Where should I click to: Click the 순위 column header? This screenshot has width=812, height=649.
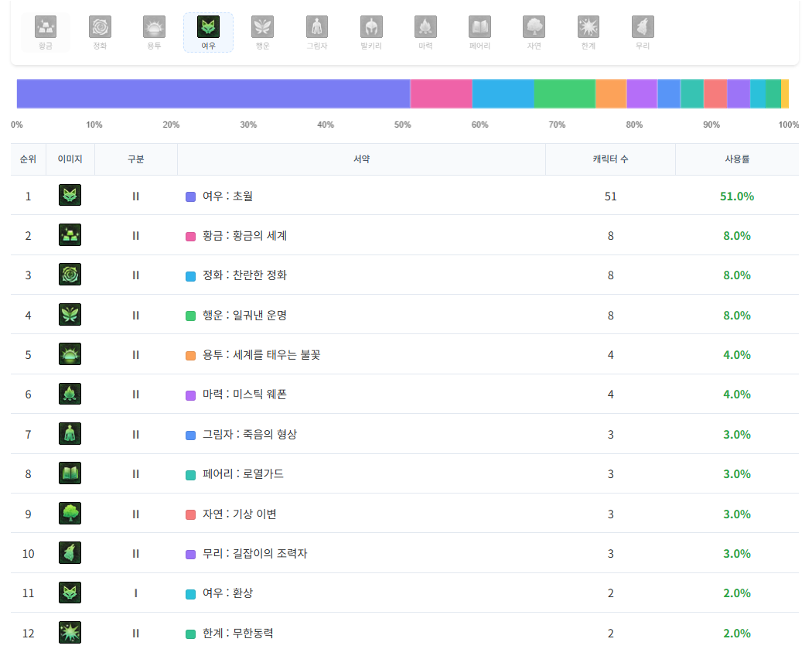(x=28, y=159)
